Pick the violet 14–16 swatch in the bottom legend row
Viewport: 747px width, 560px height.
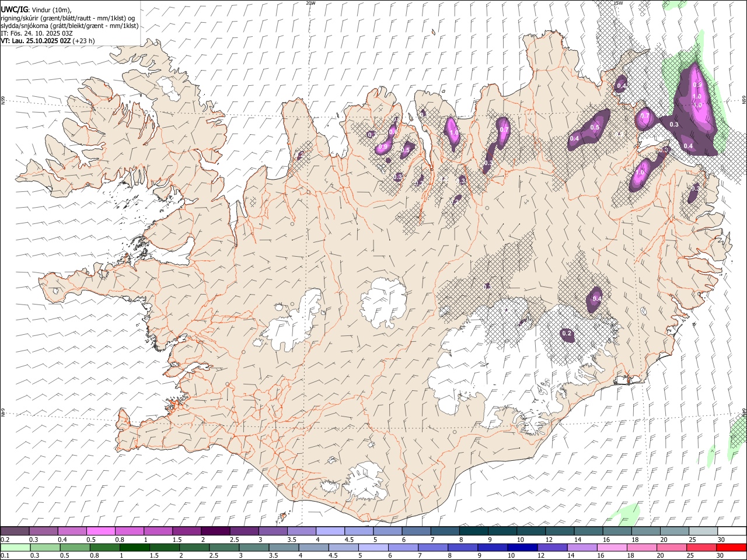(582, 547)
